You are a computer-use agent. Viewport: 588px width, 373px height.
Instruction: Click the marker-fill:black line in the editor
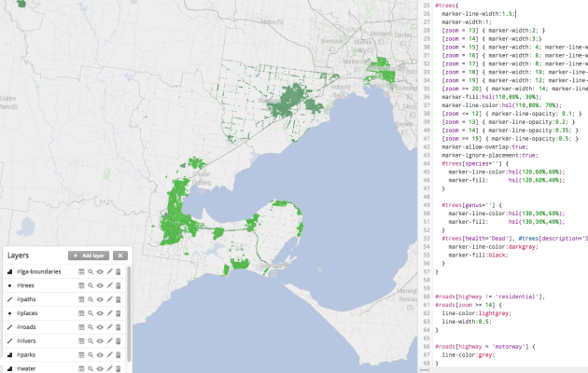point(476,254)
